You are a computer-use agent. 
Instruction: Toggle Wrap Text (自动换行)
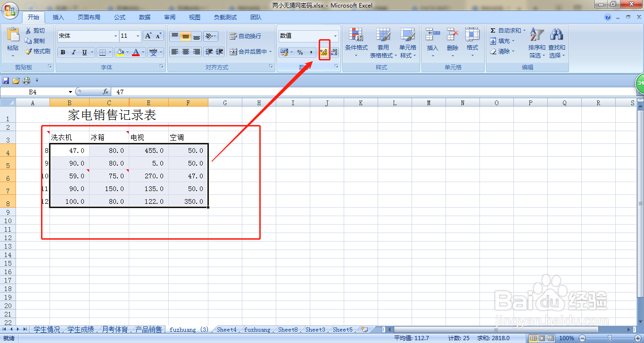[x=245, y=36]
